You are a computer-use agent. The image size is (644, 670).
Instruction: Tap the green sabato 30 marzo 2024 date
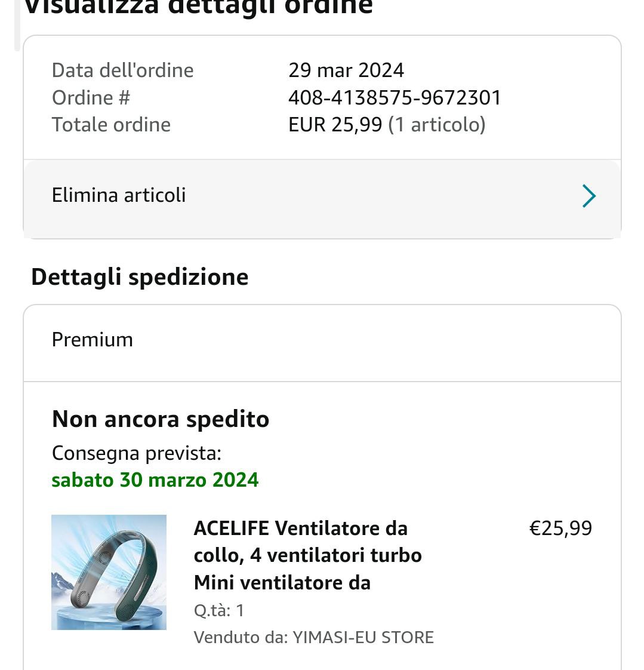pos(155,480)
